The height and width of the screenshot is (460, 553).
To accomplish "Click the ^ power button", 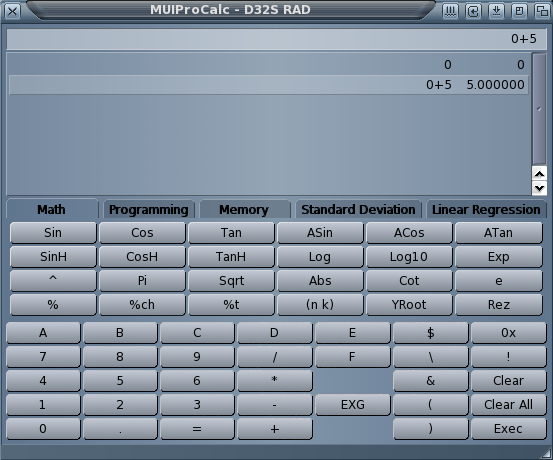I will tap(53, 281).
